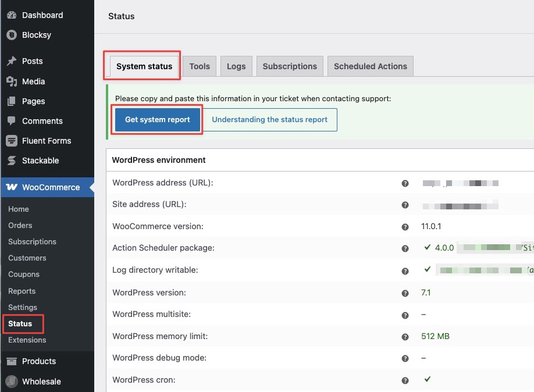
Task: Click Action Scheduler version 4.0.0
Action: click(444, 248)
